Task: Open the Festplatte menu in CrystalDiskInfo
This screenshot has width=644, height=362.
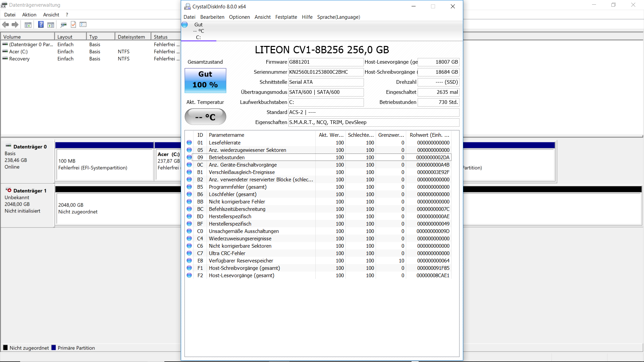Action: coord(286,17)
